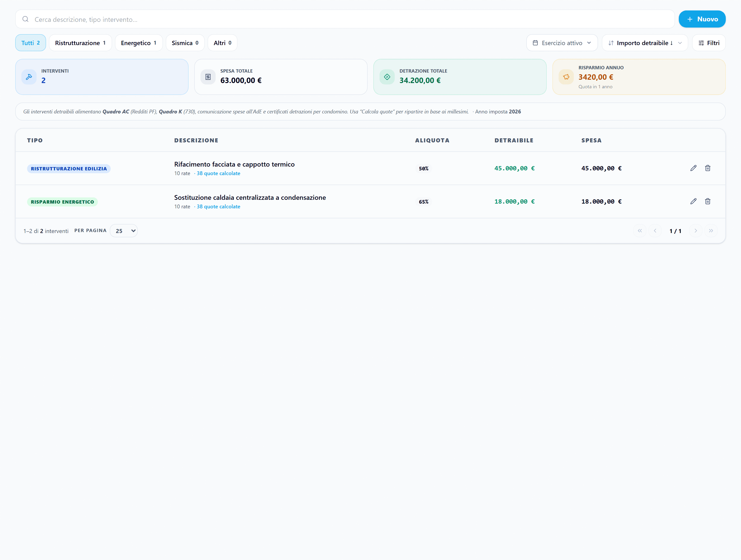Click the 65% aliquota value
The height and width of the screenshot is (560, 741).
coord(423,201)
